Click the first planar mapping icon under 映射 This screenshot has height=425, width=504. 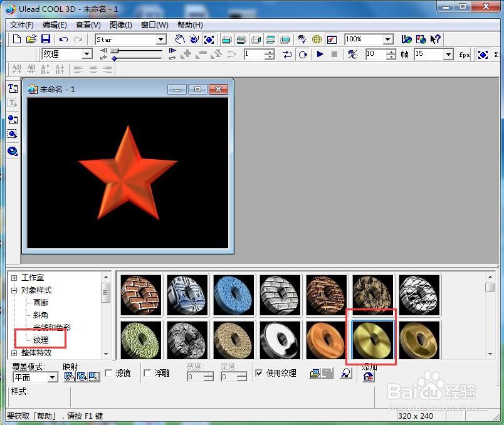click(x=70, y=377)
